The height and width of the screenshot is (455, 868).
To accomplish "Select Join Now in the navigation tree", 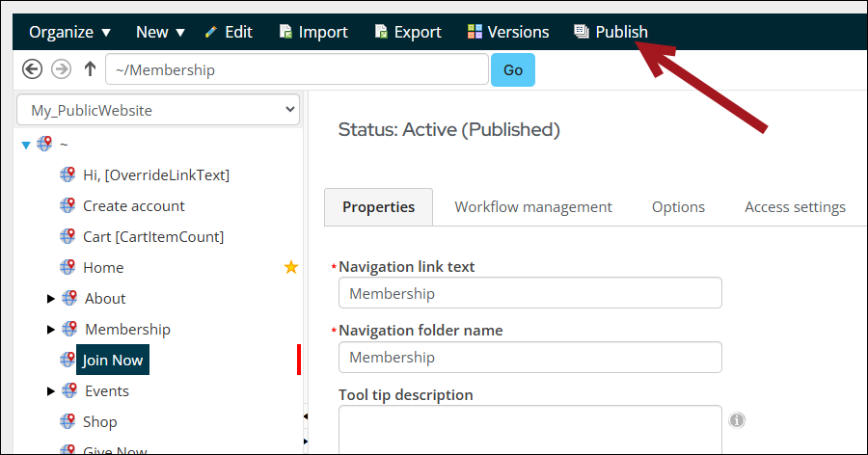I will click(x=113, y=360).
